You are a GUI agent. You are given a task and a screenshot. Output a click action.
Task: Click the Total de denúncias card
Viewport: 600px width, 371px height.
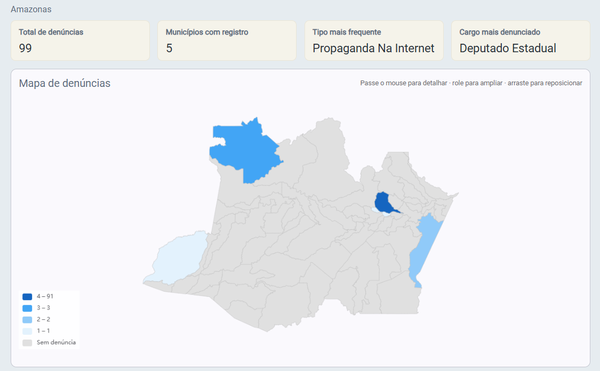[80, 41]
